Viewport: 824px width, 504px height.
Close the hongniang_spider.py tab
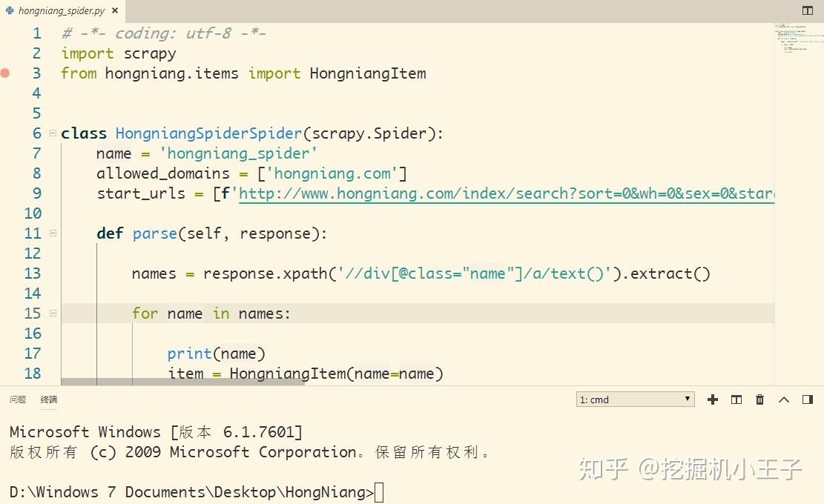coord(114,10)
